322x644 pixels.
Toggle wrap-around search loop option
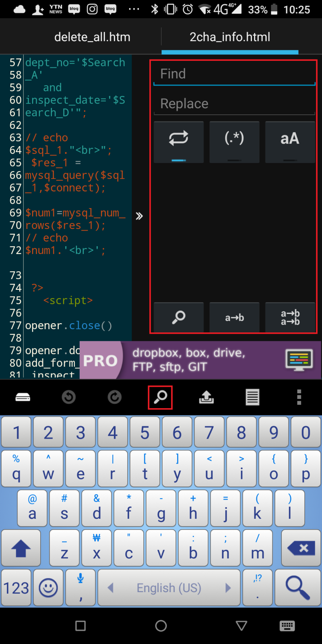(x=179, y=142)
